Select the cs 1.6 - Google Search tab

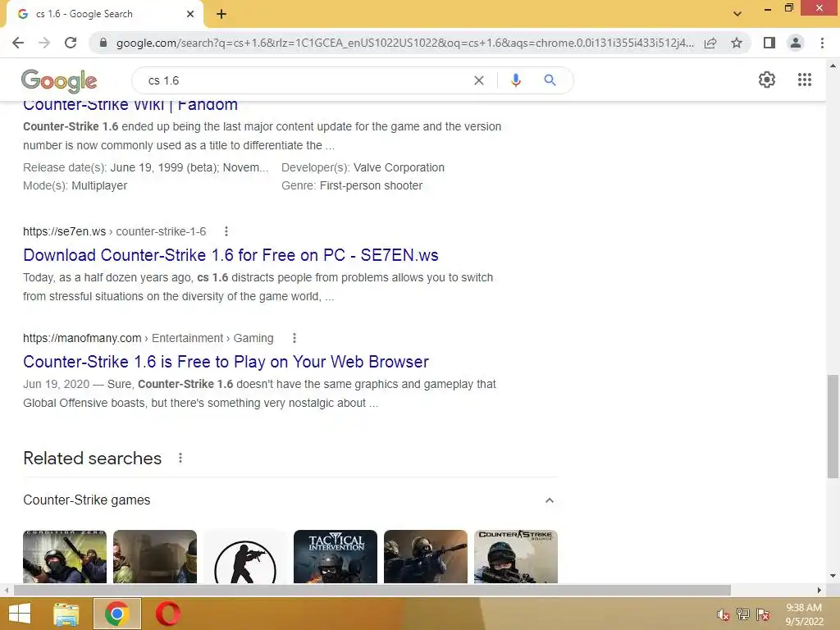click(104, 14)
